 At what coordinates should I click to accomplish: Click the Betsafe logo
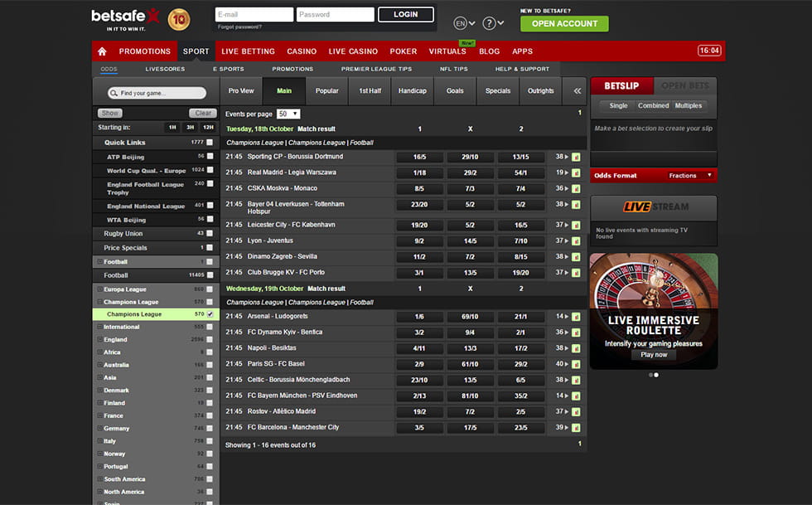coord(125,20)
